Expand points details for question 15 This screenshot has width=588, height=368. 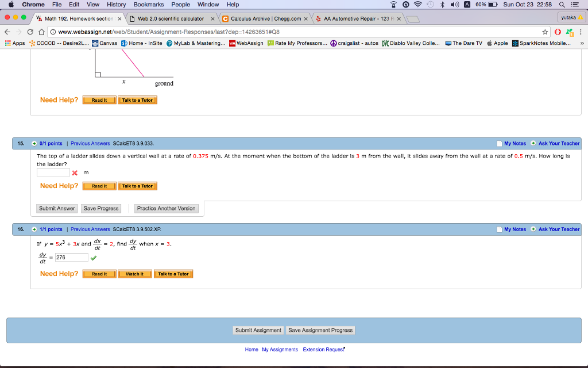pos(34,144)
